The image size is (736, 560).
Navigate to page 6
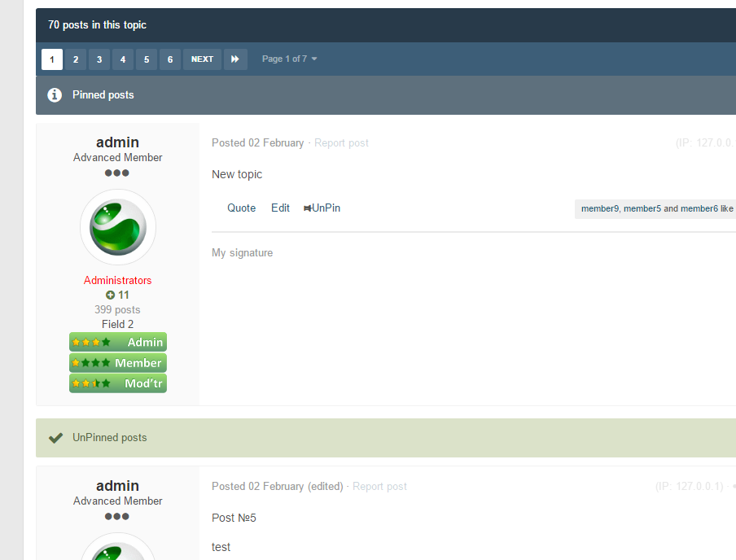170,59
